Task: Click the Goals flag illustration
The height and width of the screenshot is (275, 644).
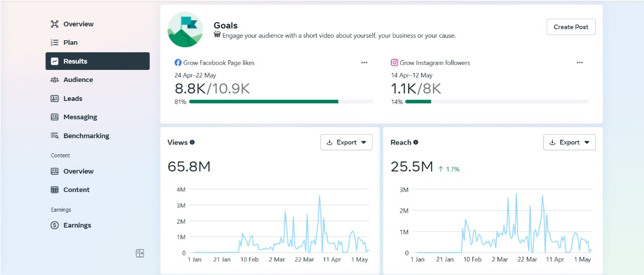Action: pos(185,30)
